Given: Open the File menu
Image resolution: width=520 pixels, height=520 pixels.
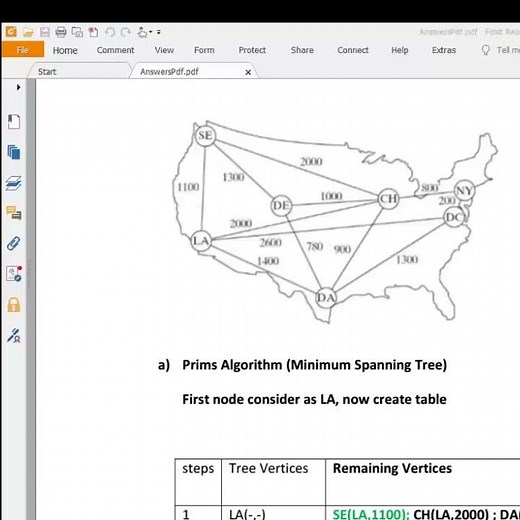Looking at the screenshot, I should [23, 50].
